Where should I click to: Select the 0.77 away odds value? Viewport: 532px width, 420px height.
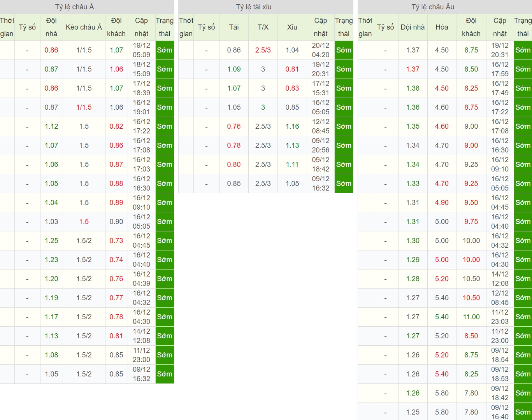pyautogui.click(x=116, y=298)
